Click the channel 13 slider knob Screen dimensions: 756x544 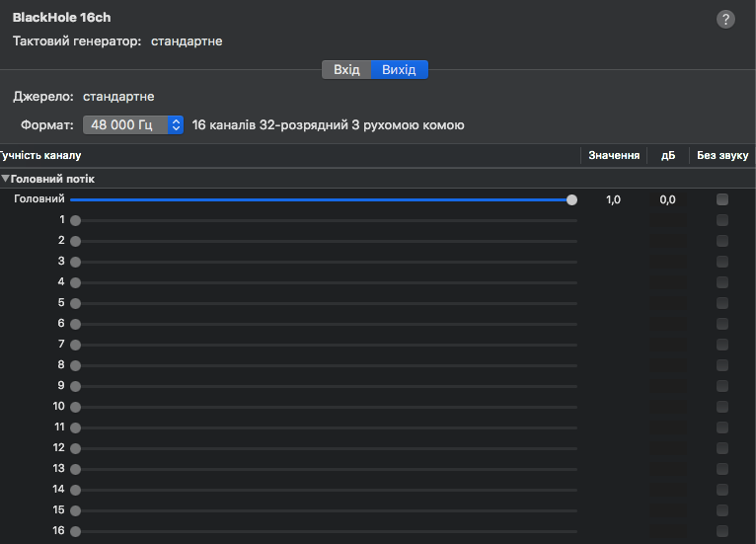(75, 469)
